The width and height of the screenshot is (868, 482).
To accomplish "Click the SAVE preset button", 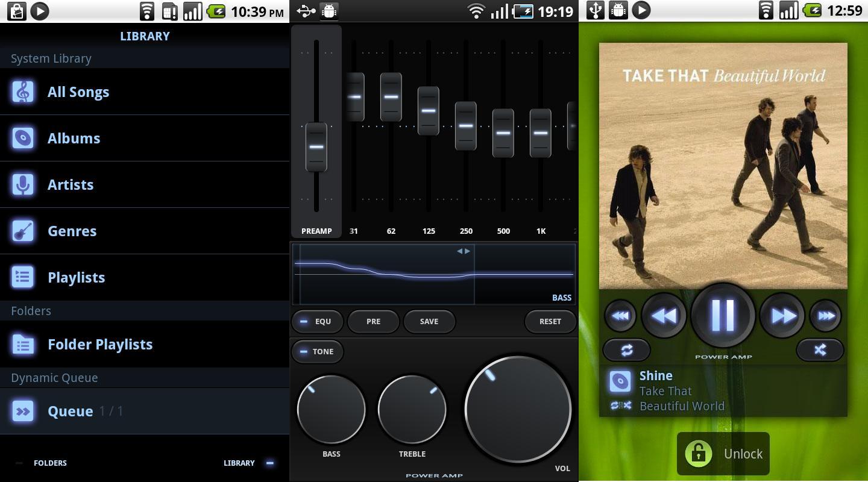I will point(429,321).
